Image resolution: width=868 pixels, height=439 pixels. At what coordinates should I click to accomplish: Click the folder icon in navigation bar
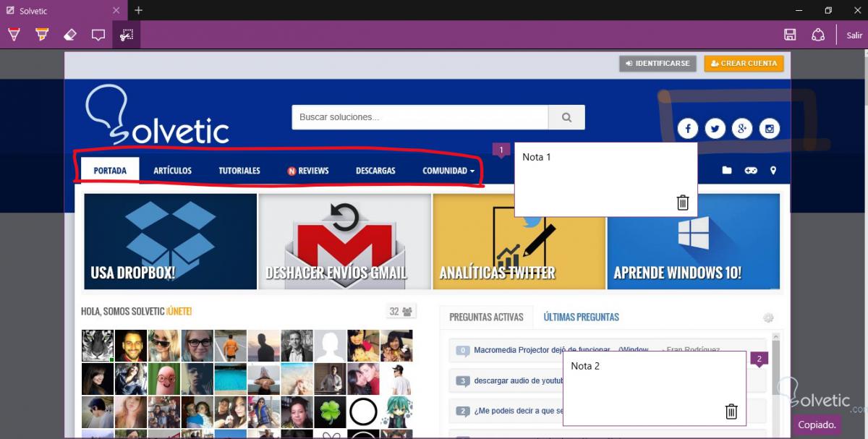tap(727, 171)
